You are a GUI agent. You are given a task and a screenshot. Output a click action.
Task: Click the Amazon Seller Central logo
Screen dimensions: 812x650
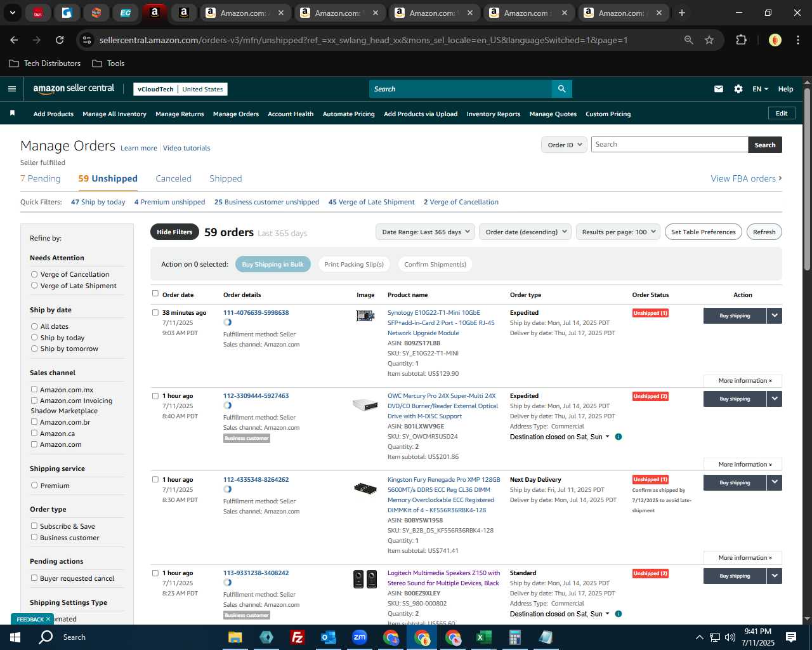coord(74,89)
